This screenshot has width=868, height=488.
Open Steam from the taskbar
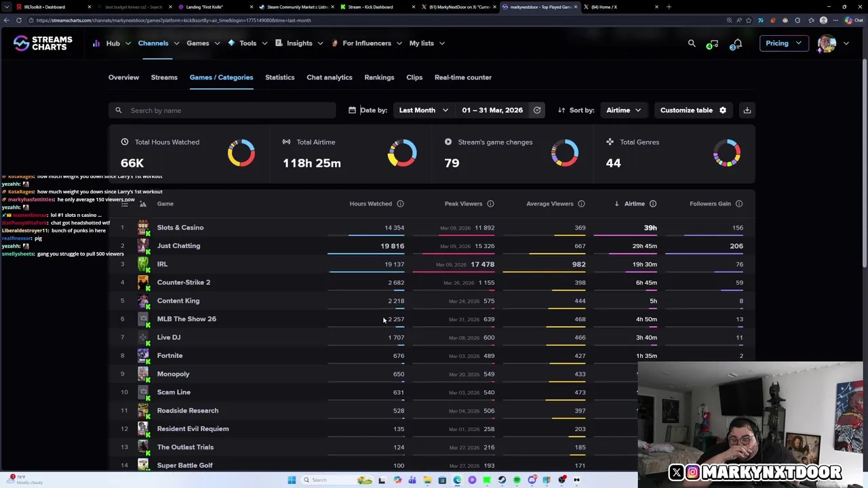(x=502, y=480)
